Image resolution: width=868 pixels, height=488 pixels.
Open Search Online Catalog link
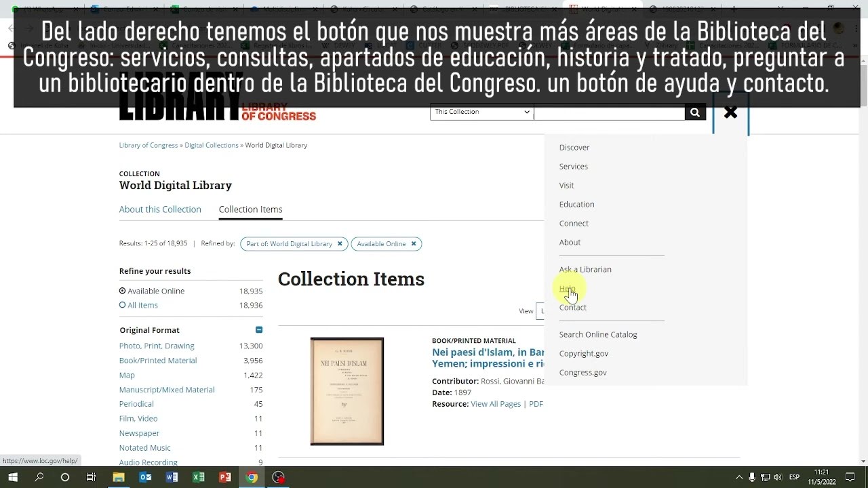tap(598, 334)
